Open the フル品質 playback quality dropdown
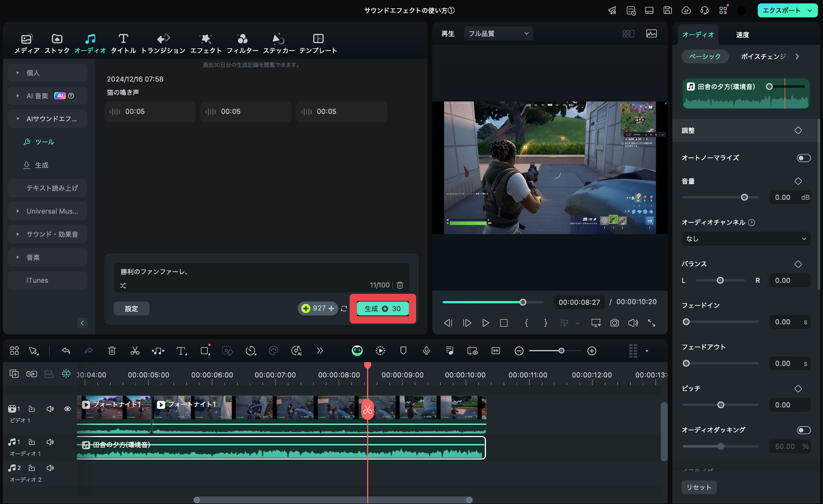 tap(498, 33)
